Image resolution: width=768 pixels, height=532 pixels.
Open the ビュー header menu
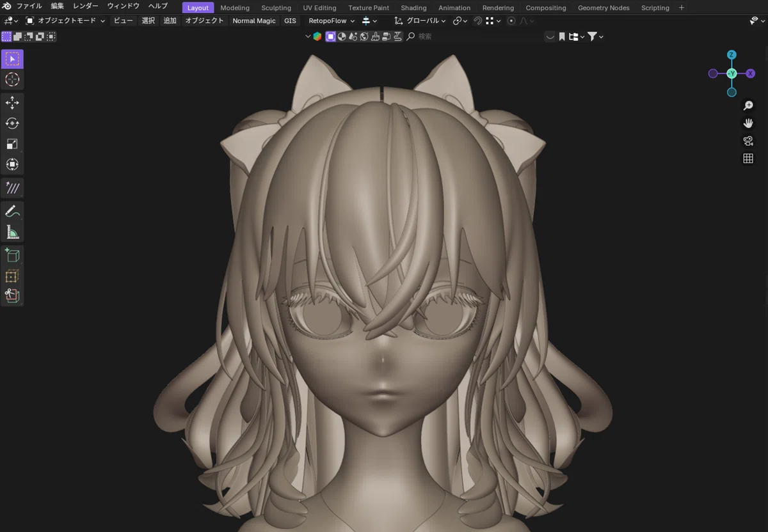coord(124,21)
